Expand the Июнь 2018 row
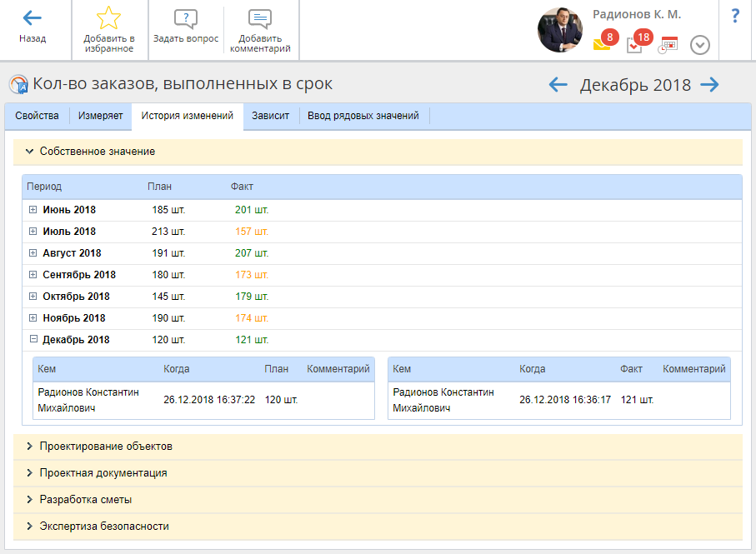This screenshot has width=756, height=554. point(33,210)
